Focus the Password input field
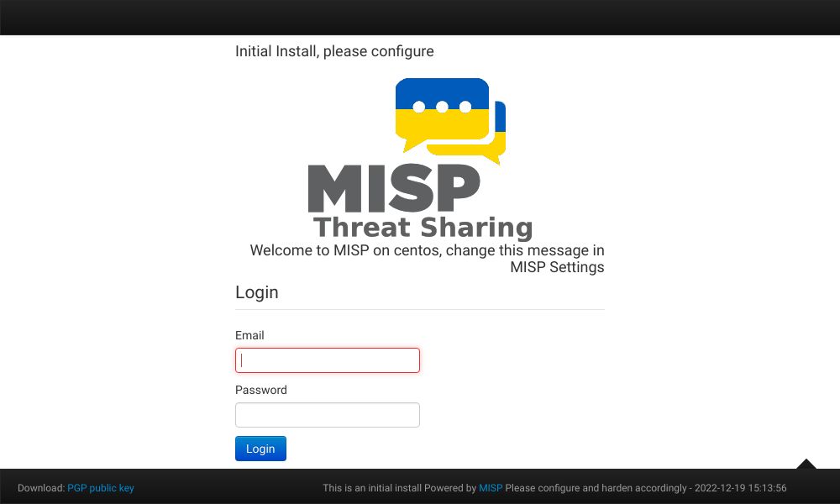 click(x=328, y=415)
